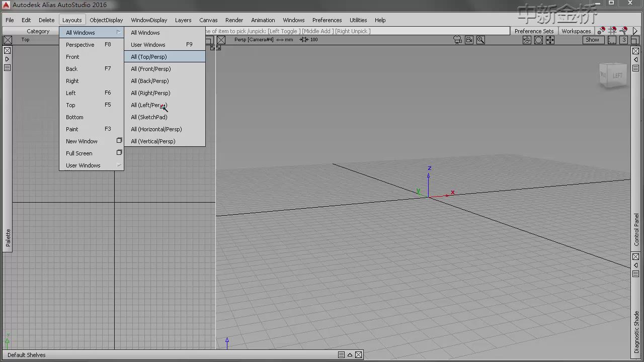Close the Palette panel with its X box
Image resolution: width=644 pixels, height=362 pixels.
(8, 50)
